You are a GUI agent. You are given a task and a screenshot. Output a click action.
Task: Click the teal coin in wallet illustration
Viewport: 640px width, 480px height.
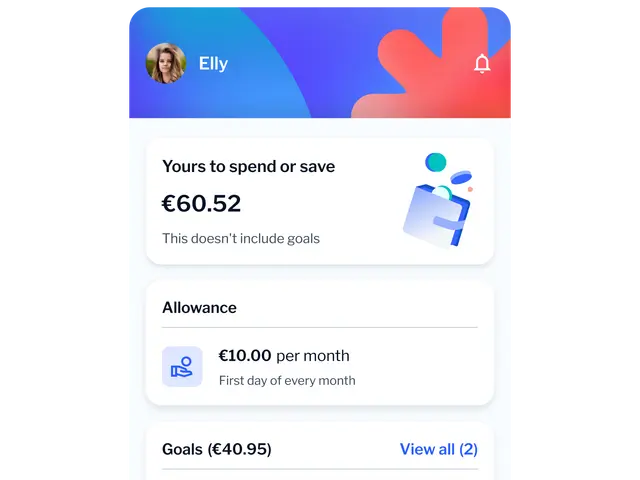[x=436, y=162]
